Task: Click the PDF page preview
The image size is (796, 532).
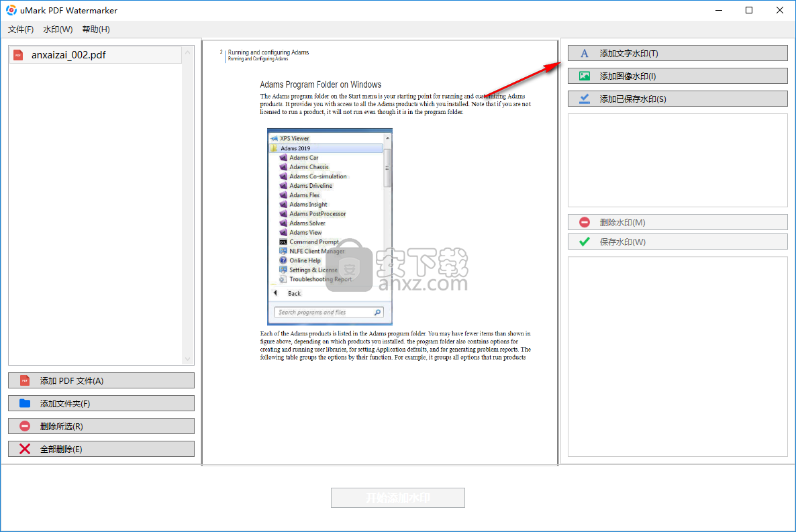Action: (381, 252)
